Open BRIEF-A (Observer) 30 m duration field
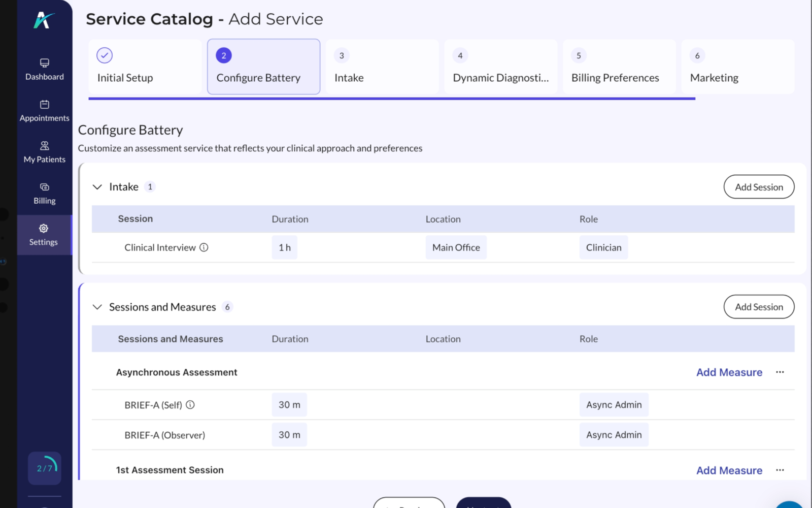Viewport: 812px width, 508px height. click(289, 435)
